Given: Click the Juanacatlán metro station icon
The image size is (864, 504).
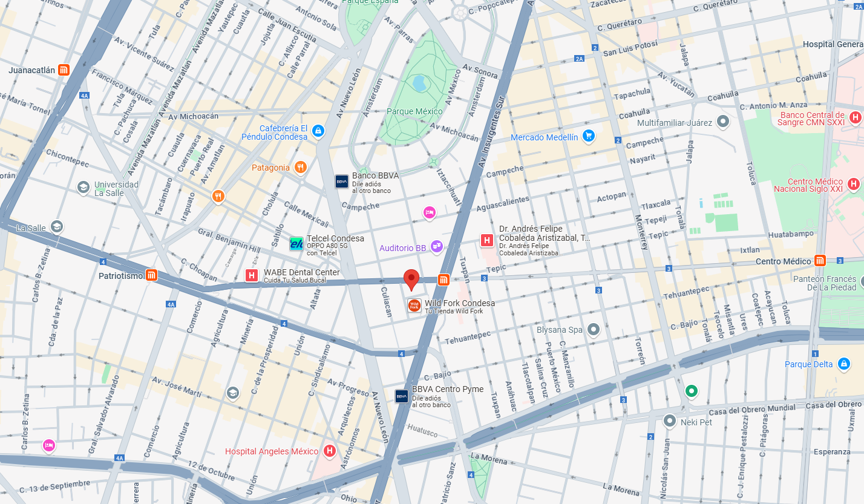Looking at the screenshot, I should point(65,70).
